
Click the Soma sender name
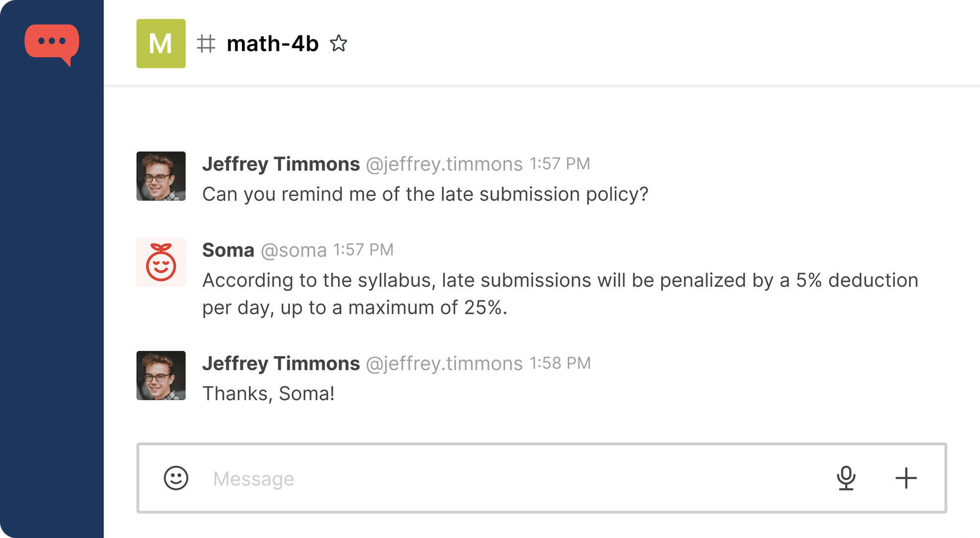coord(228,250)
